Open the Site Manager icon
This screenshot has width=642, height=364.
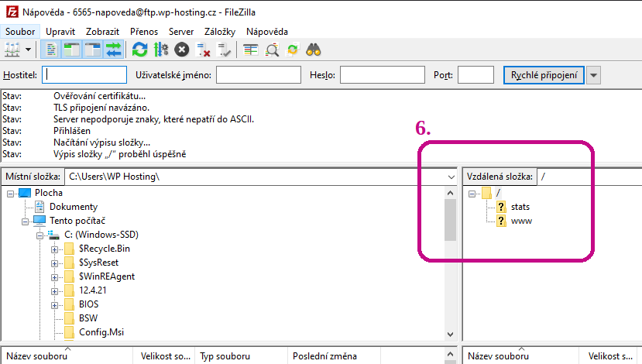click(x=12, y=50)
